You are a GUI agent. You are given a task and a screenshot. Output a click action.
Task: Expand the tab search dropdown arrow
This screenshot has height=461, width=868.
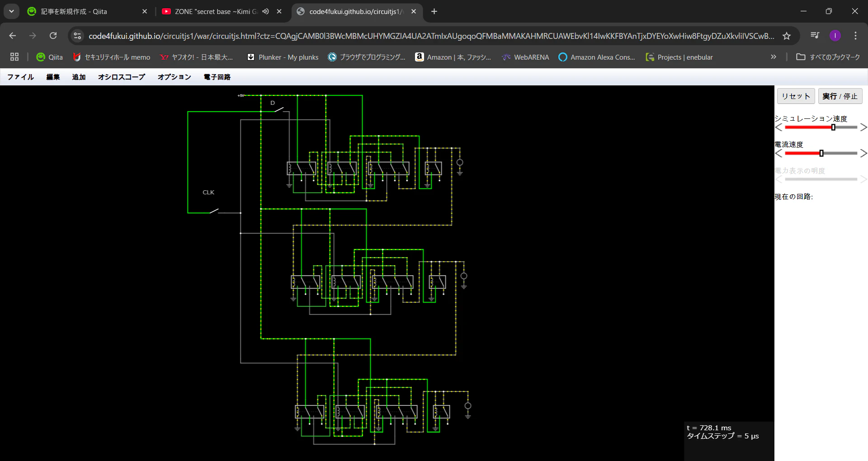pos(11,11)
